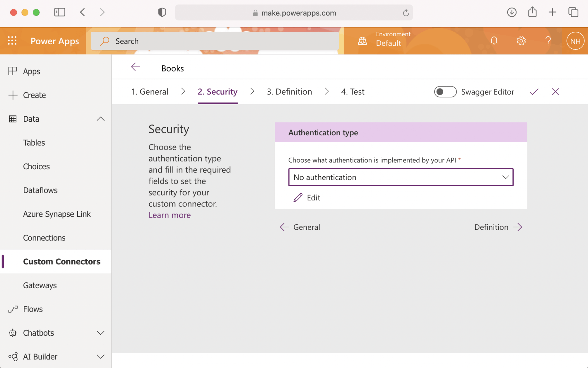Open Connections in the sidebar
This screenshot has width=588, height=368.
tap(44, 238)
